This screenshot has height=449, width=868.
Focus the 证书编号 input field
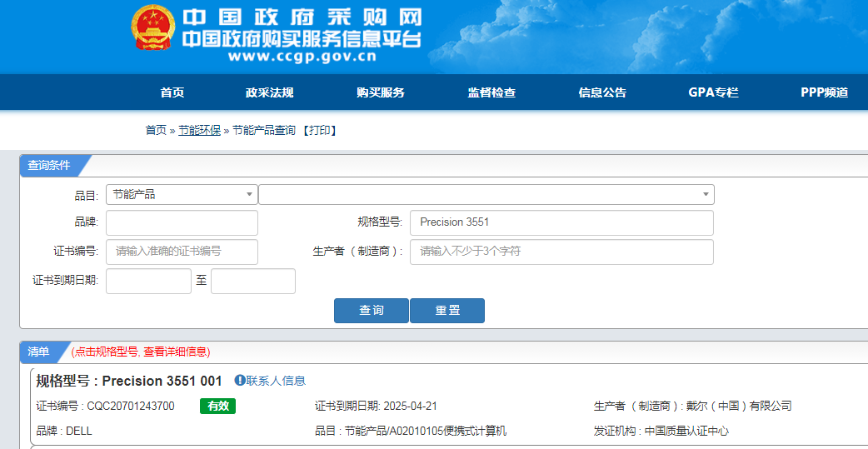tap(182, 252)
